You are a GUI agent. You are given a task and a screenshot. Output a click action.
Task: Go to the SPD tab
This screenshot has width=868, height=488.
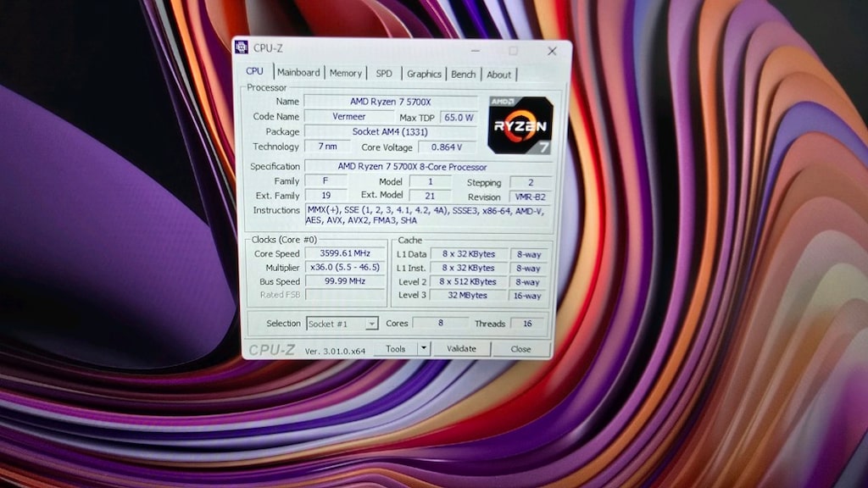coord(384,74)
